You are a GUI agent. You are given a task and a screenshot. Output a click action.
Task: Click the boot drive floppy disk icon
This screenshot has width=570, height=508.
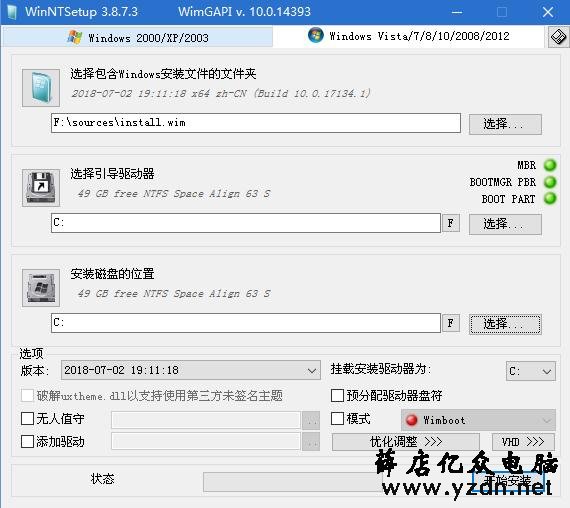coord(41,188)
